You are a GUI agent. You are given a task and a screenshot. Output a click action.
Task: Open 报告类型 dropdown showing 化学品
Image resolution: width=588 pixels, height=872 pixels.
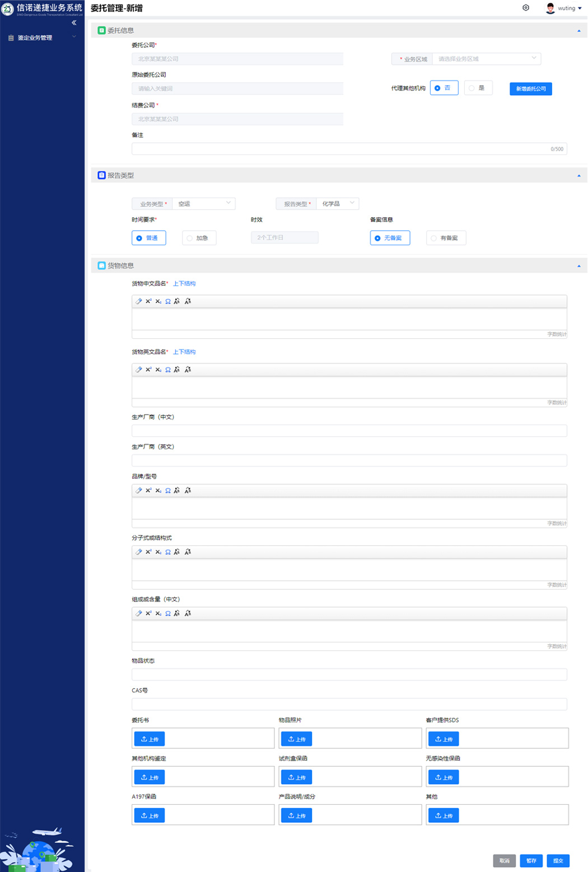point(337,204)
